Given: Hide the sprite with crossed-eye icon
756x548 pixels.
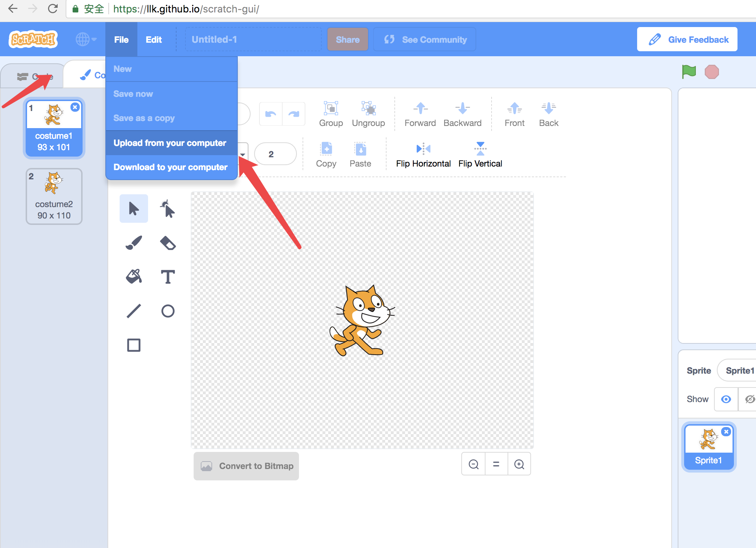Looking at the screenshot, I should pyautogui.click(x=748, y=399).
